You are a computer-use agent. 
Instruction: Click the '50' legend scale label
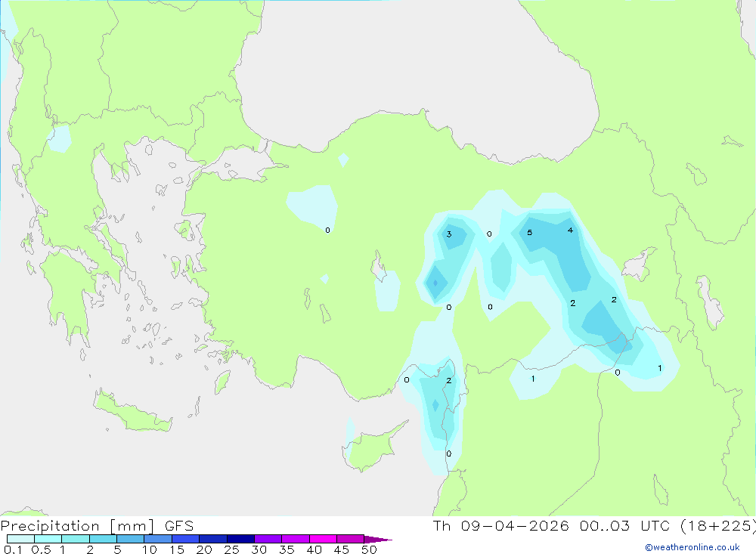pyautogui.click(x=369, y=549)
